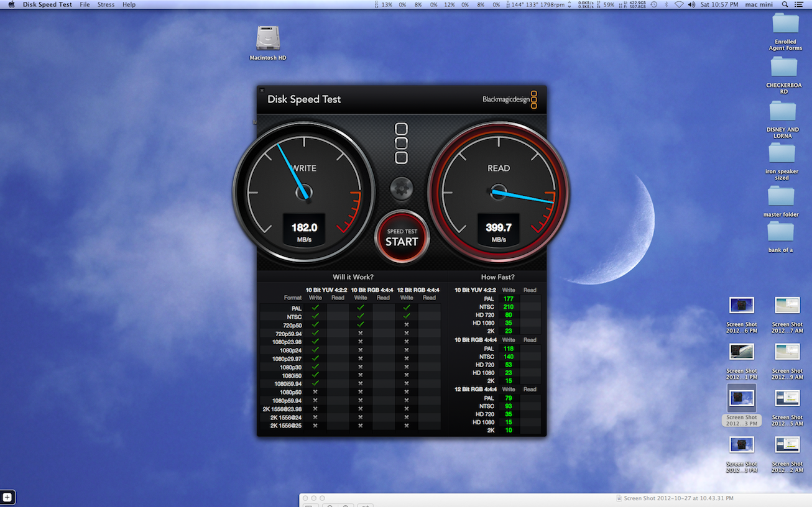812x507 pixels.
Task: Open the Disk Speed Test application menu
Action: click(x=47, y=4)
